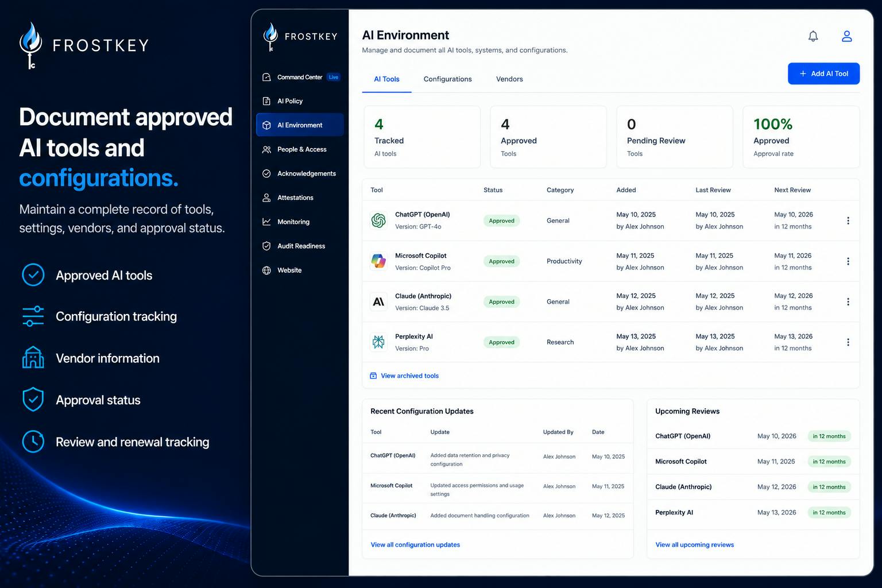Click the Last Review column header
The image size is (882, 588).
pos(713,190)
